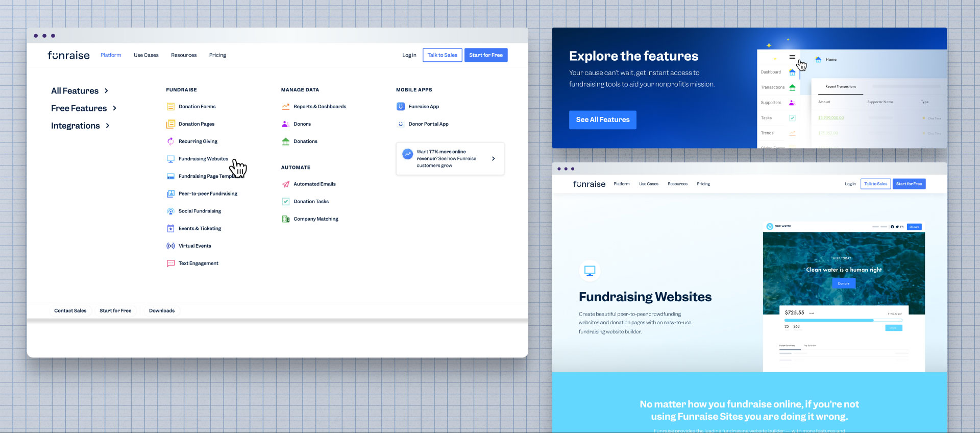Click the Donation Pages icon
980x433 pixels.
(x=170, y=124)
